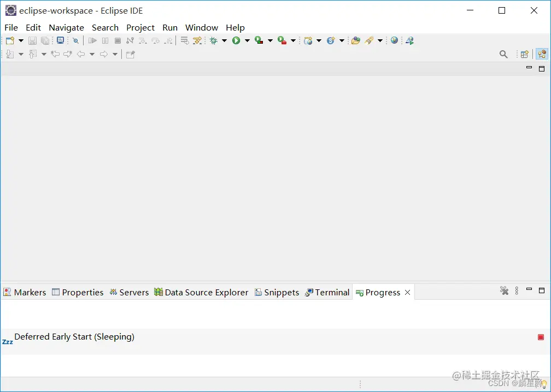Open the Forward history dropdown arrow
The image size is (551, 392).
115,54
